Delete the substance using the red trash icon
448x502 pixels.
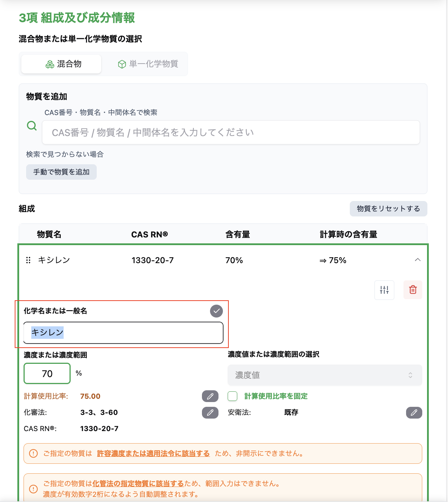[x=413, y=290]
